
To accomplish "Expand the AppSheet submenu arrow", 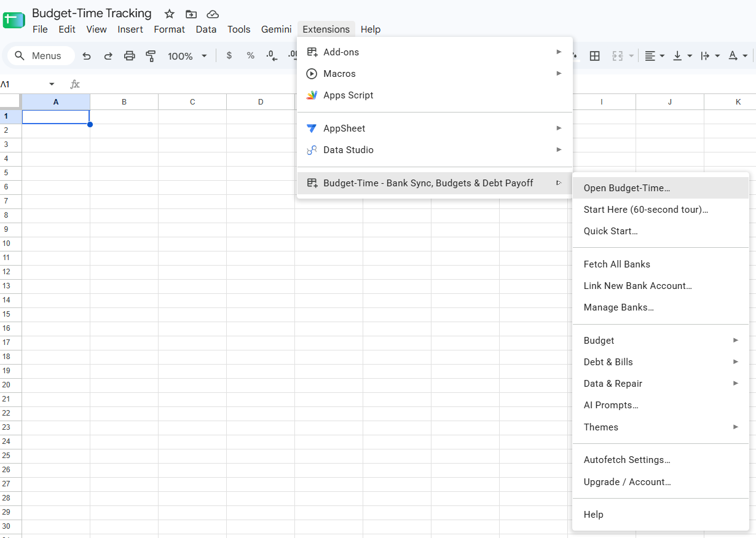I will tap(559, 129).
